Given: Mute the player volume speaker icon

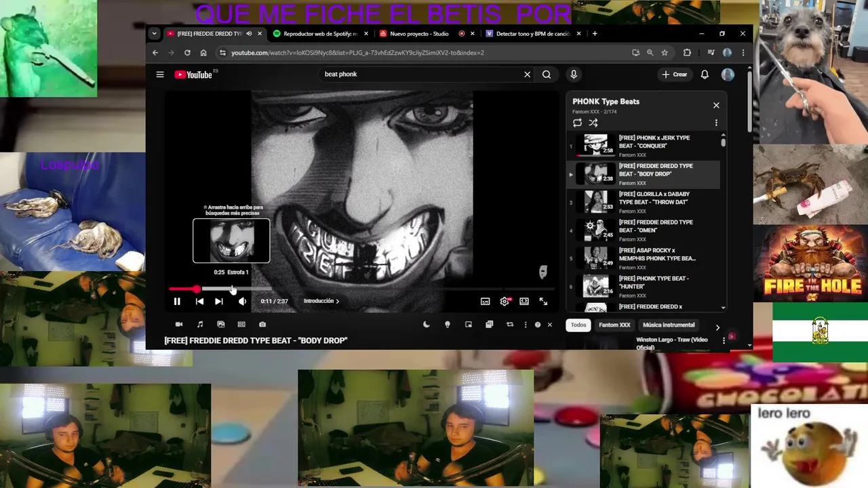Looking at the screenshot, I should pos(242,302).
